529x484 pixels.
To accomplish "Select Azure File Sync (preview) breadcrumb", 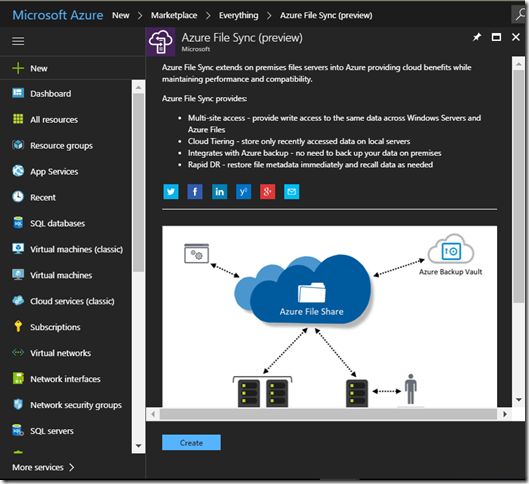I will [x=326, y=16].
